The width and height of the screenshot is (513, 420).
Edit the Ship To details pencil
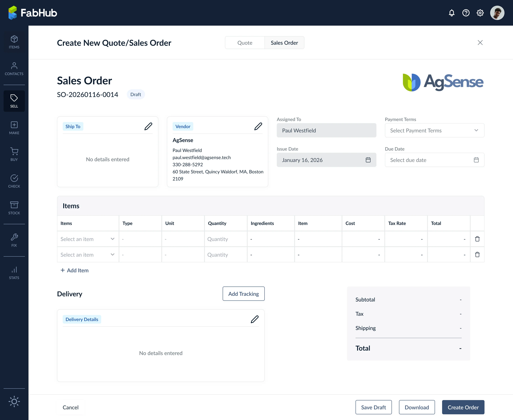148,126
